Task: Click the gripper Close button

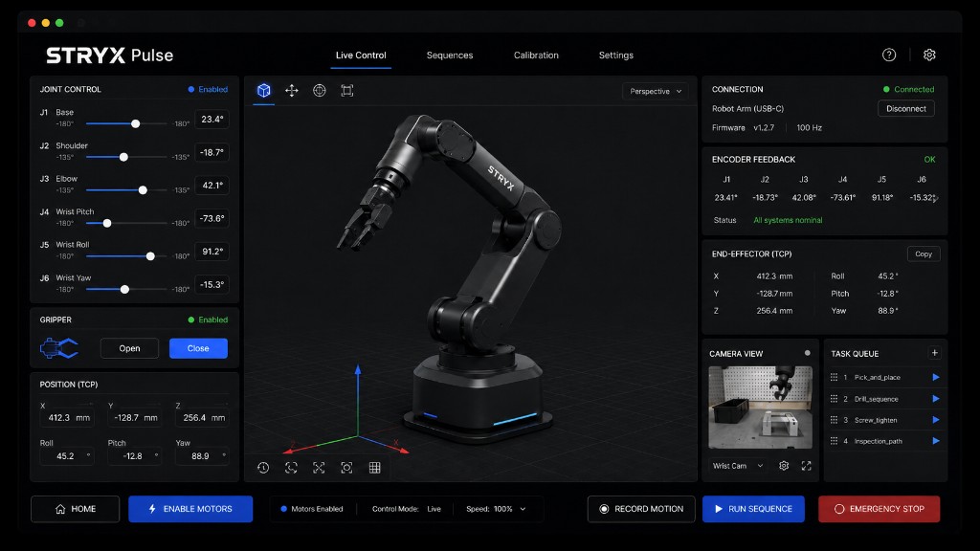Action: click(x=198, y=348)
